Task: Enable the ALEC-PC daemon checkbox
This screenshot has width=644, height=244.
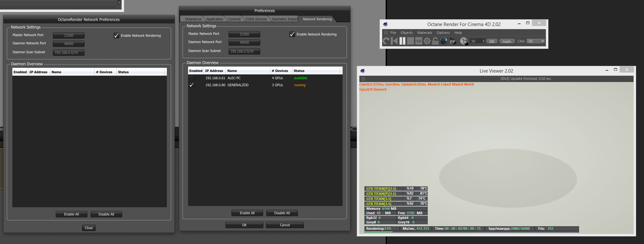Action: 192,78
